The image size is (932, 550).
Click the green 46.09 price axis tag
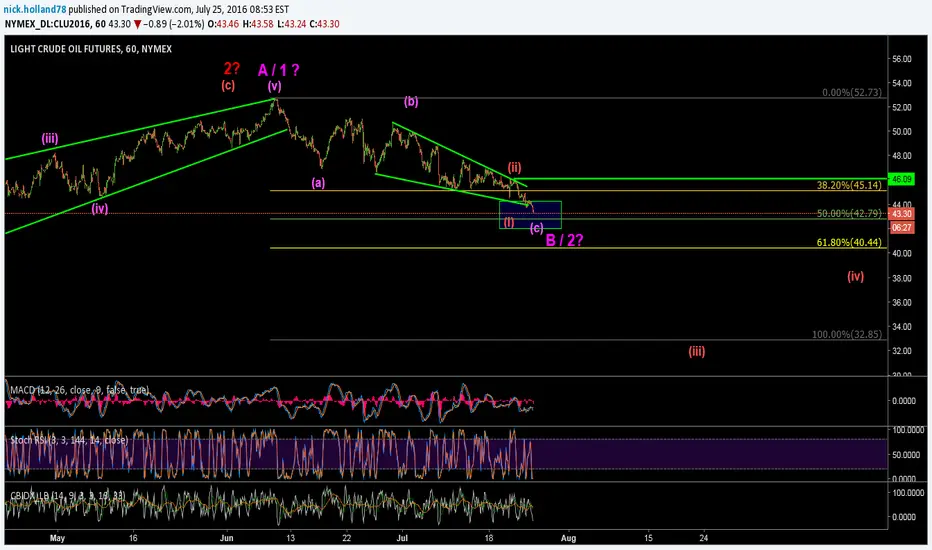point(901,179)
